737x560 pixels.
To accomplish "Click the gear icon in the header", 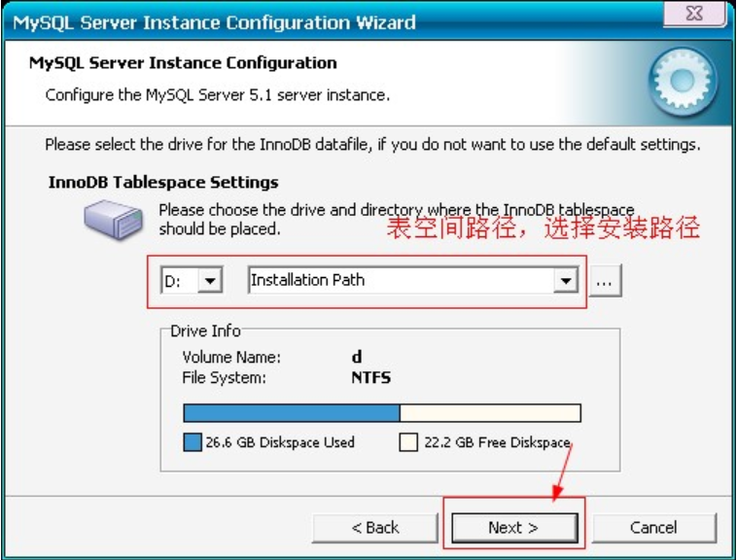I will [683, 81].
